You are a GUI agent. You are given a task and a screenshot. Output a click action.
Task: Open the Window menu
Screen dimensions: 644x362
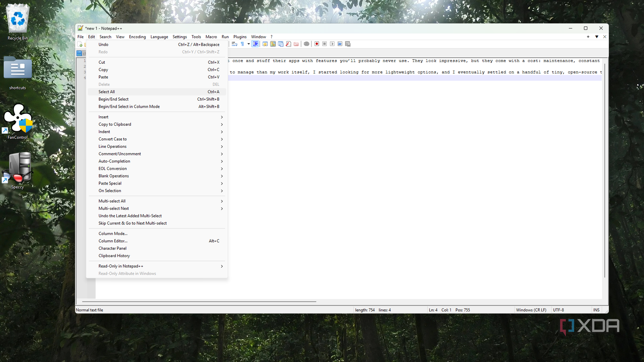258,37
